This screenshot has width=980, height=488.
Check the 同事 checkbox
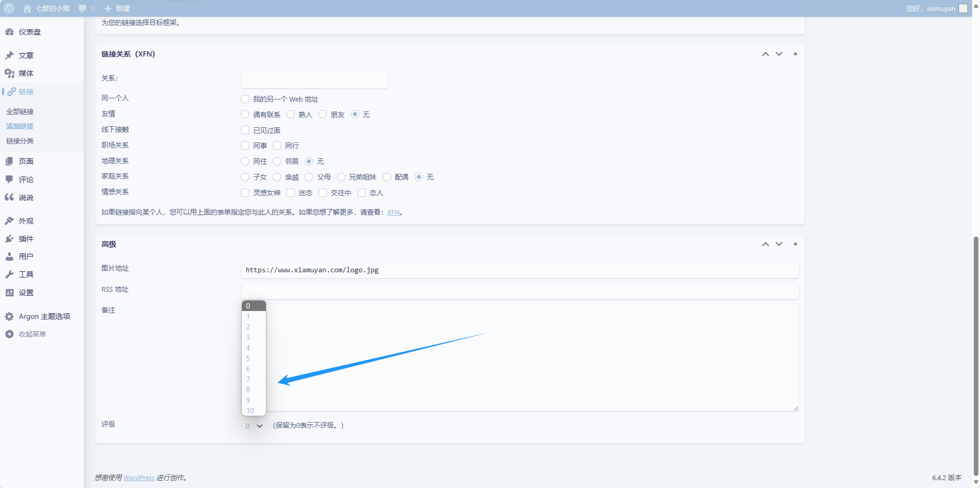pos(245,146)
